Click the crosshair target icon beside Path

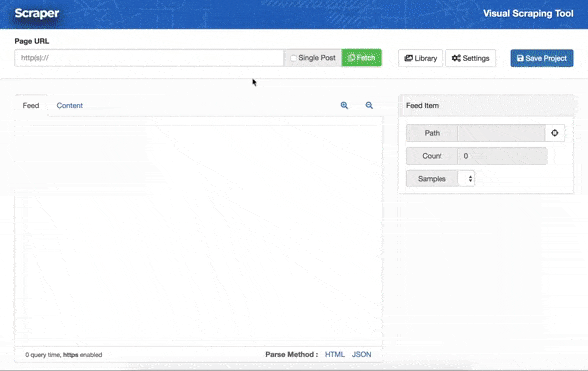555,133
